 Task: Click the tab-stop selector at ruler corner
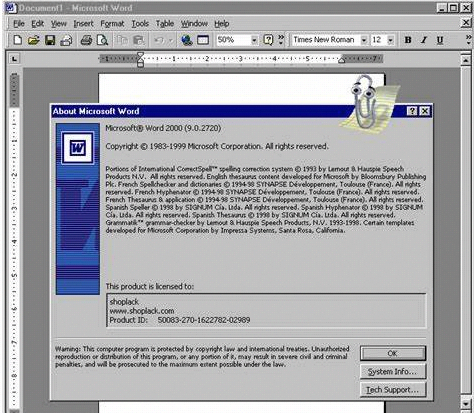click(x=14, y=59)
